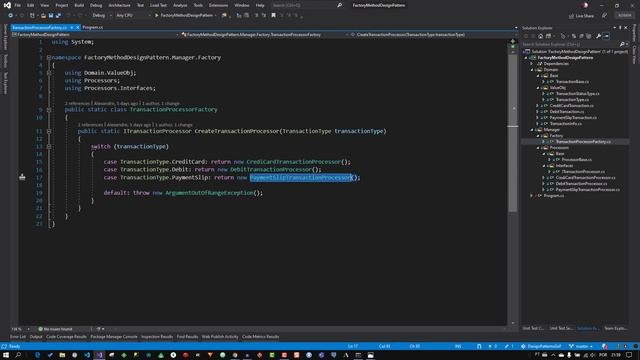The height and width of the screenshot is (360, 640).
Task: Collapse the Factory folder in Solution Explorer
Action: click(x=538, y=136)
